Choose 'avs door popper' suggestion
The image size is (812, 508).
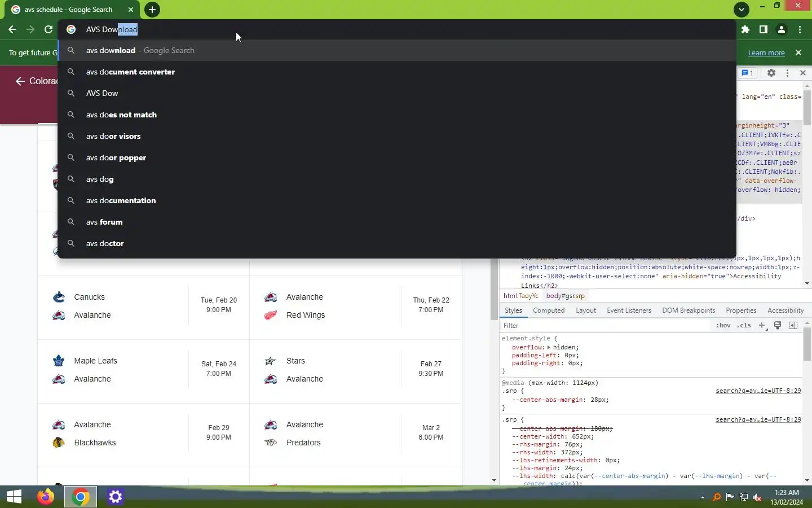coord(397,157)
